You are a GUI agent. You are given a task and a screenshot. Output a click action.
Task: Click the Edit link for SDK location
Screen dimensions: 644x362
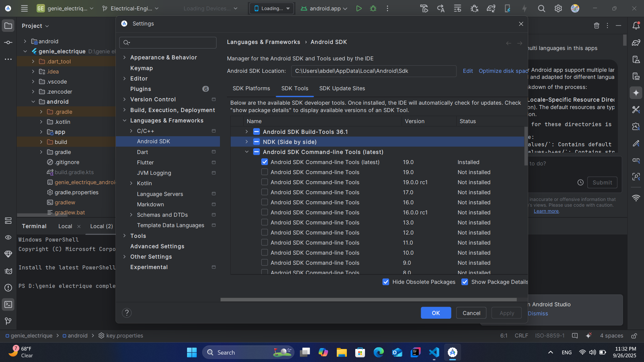tap(467, 71)
